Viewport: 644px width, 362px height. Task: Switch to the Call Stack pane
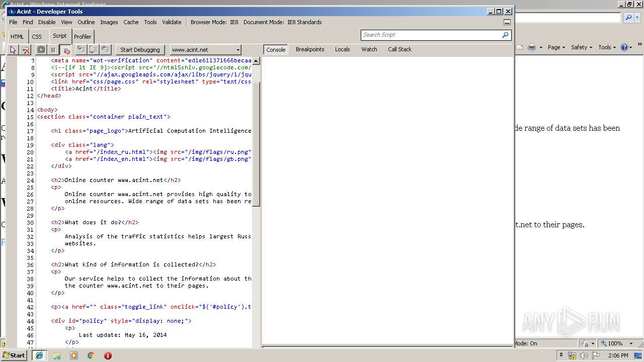399,49
